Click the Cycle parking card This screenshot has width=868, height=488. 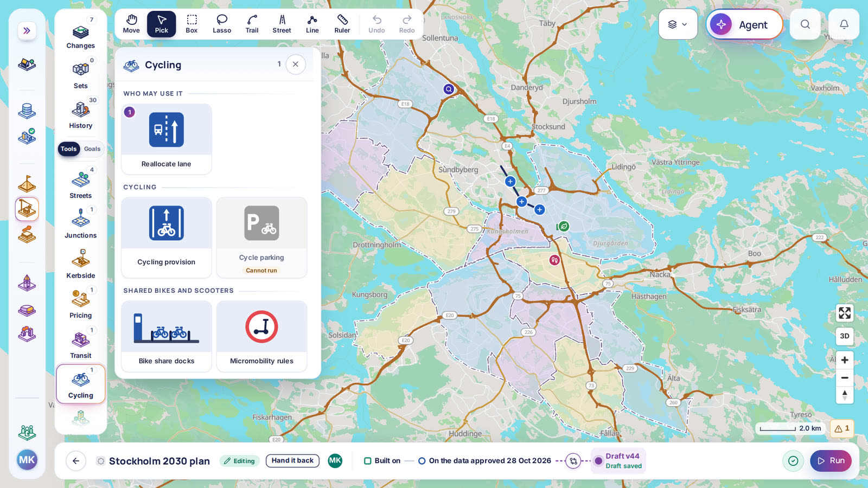pyautogui.click(x=261, y=237)
